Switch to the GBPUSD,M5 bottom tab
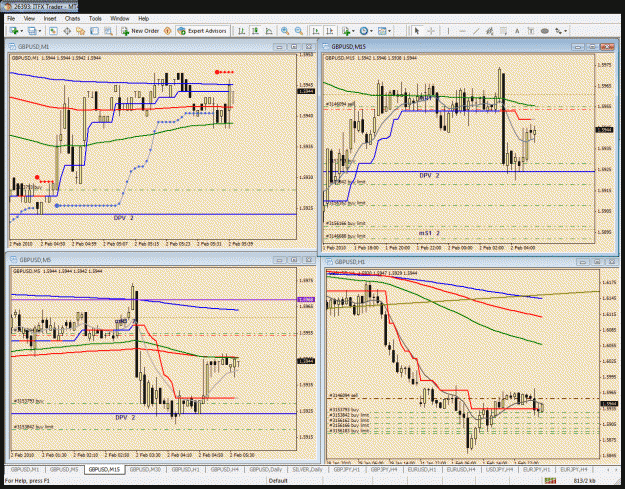 (64, 469)
